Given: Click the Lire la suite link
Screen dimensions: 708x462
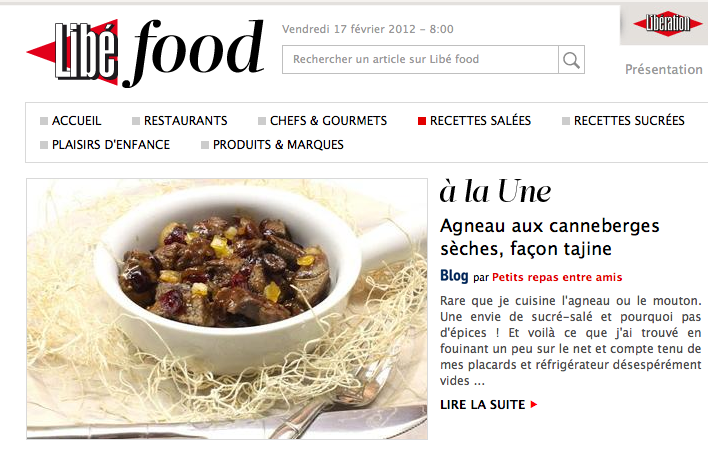Looking at the screenshot, I should point(483,405).
